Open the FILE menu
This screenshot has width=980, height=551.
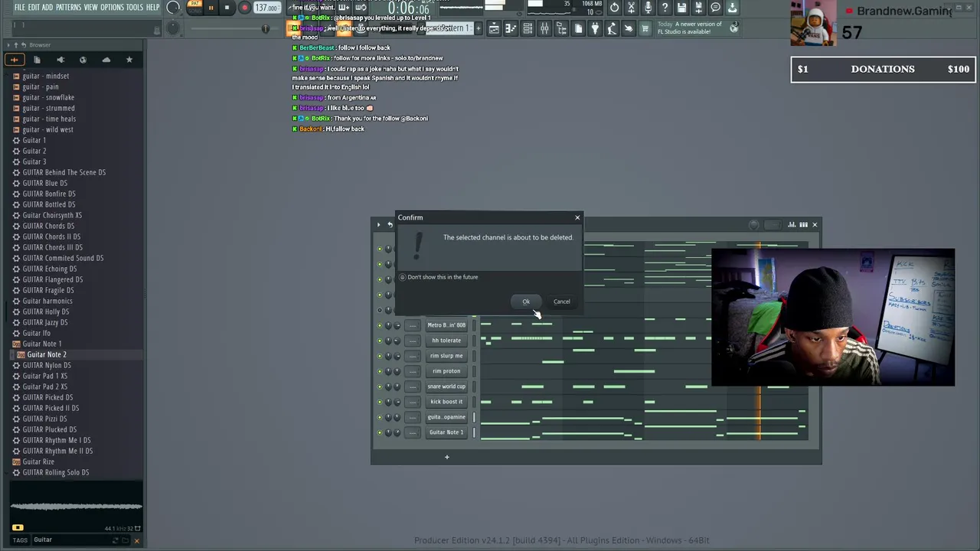(20, 8)
